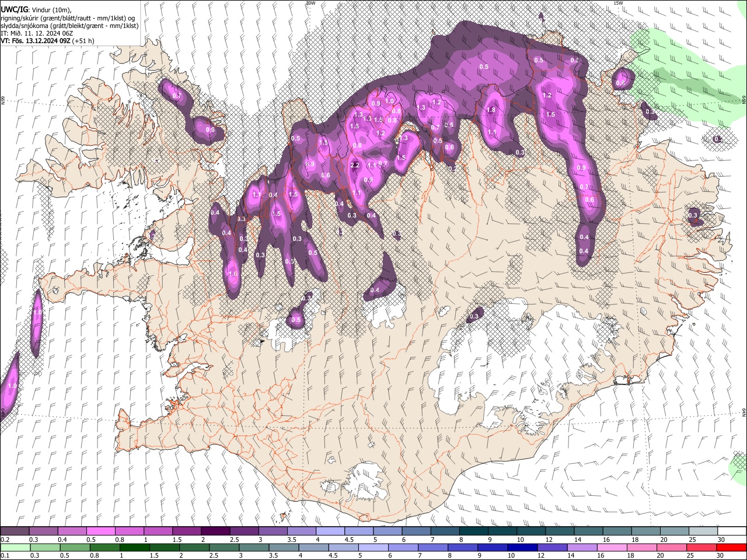
Task: Select upper legend swatch between 0.2 and 0.3
Action: (15, 531)
